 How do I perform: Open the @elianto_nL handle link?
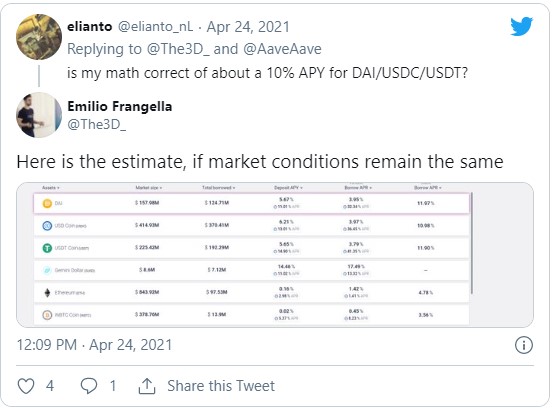[x=155, y=26]
